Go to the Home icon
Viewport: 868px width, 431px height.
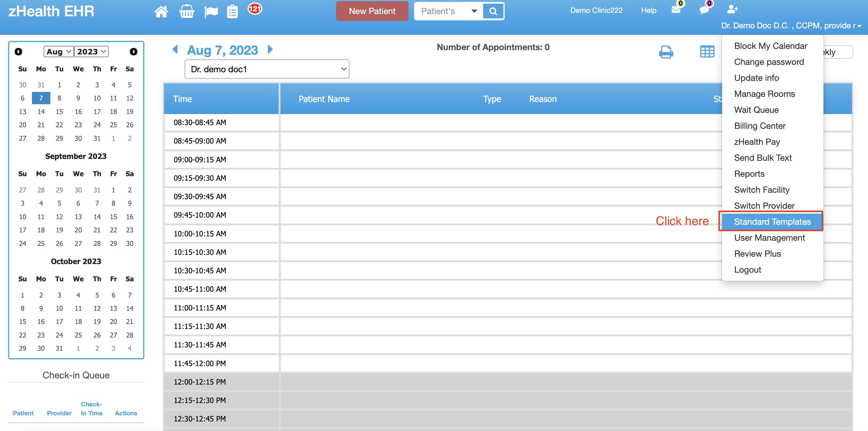(x=161, y=11)
